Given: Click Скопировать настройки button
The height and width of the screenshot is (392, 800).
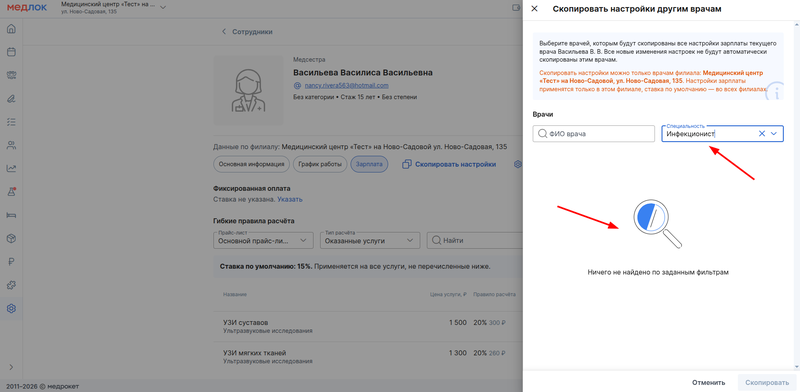Looking at the screenshot, I should point(449,164).
